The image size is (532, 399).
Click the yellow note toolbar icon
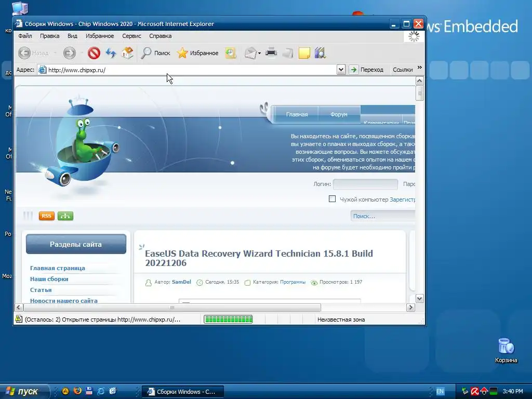coord(304,53)
